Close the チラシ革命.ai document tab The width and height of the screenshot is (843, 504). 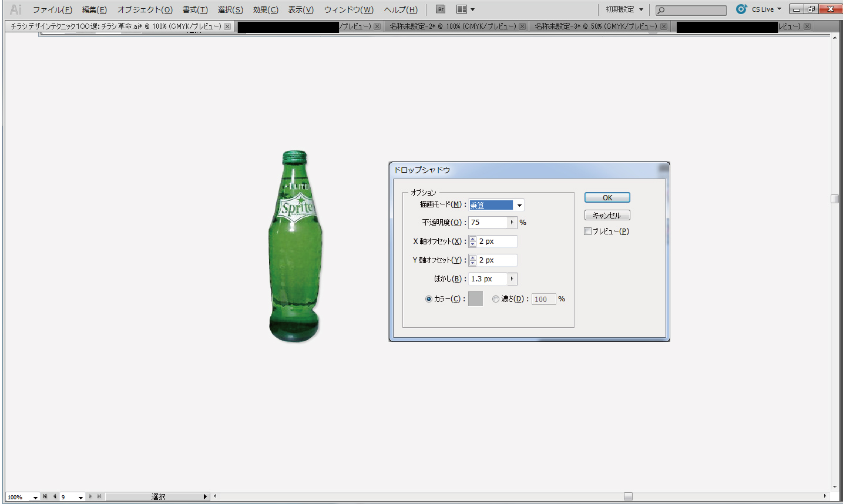pyautogui.click(x=227, y=26)
